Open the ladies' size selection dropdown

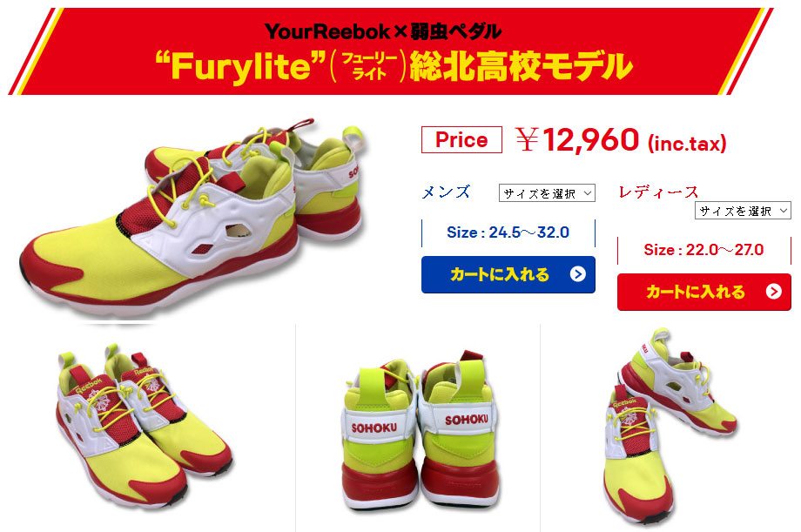(743, 210)
